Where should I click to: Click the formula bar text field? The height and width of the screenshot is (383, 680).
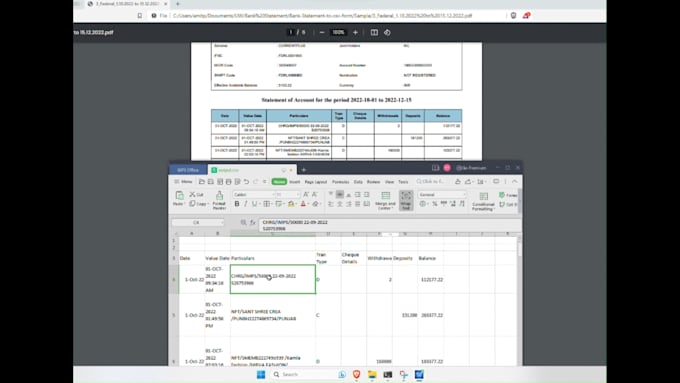(x=389, y=225)
